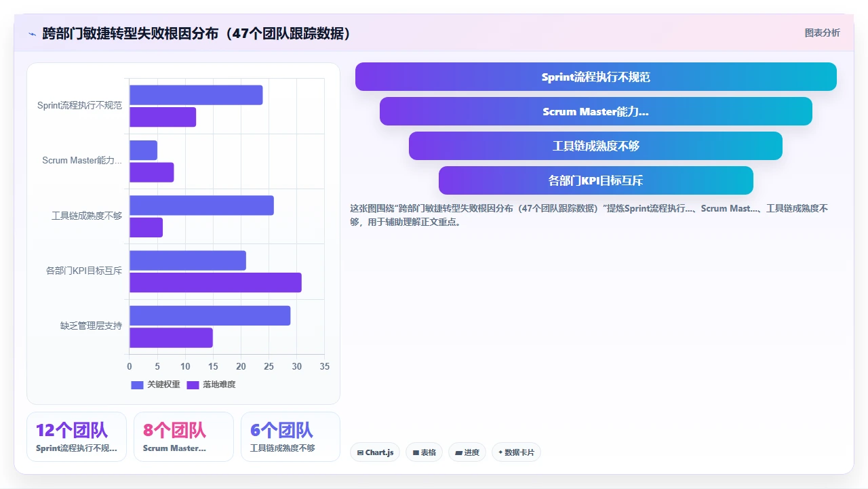Viewport: 868px width, 489px height.
Task: Select the Scrum Master能力... funnel bar
Action: click(x=595, y=111)
